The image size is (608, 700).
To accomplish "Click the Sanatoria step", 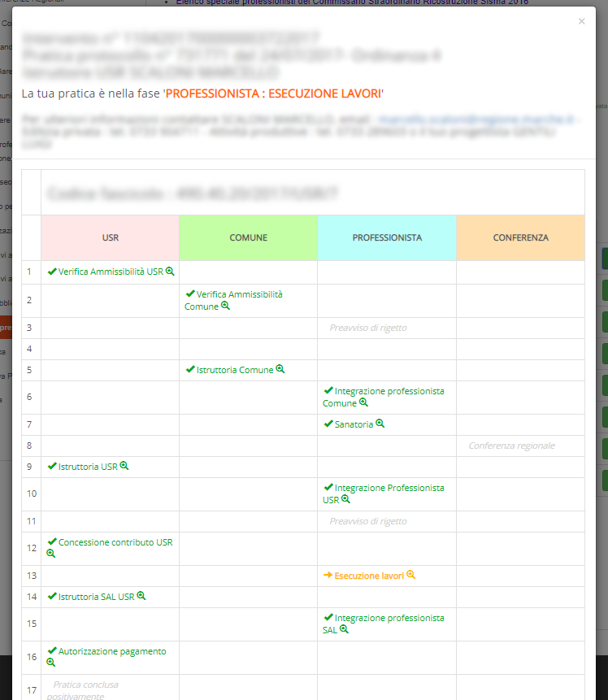I will pos(354,424).
